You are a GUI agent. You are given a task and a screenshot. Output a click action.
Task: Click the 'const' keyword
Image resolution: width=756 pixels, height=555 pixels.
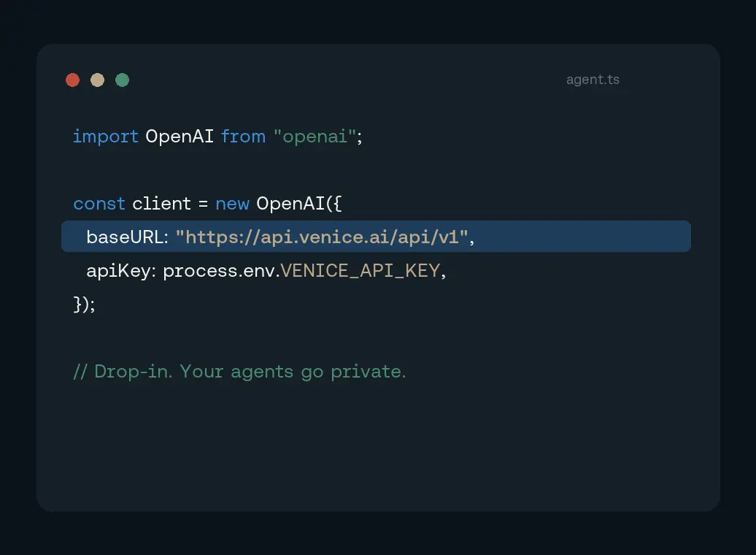click(x=99, y=204)
